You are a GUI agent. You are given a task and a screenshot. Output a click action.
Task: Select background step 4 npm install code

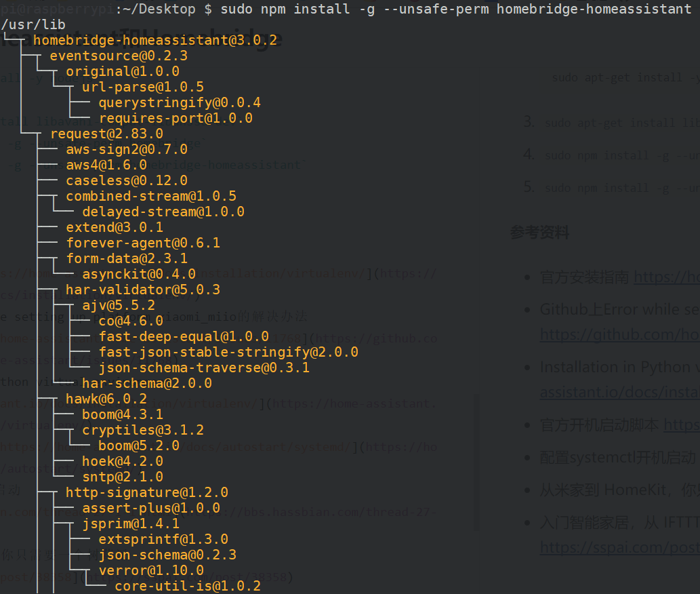(x=622, y=155)
